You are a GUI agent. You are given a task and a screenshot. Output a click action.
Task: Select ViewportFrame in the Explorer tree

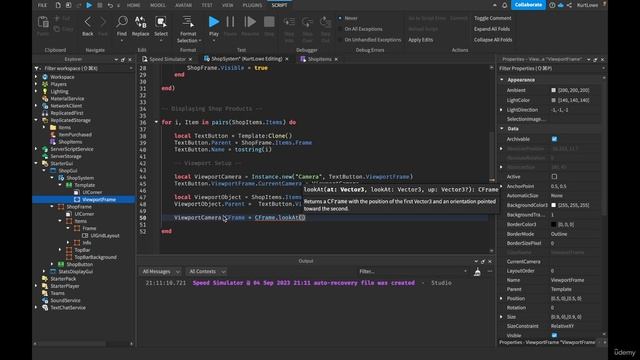click(99, 200)
